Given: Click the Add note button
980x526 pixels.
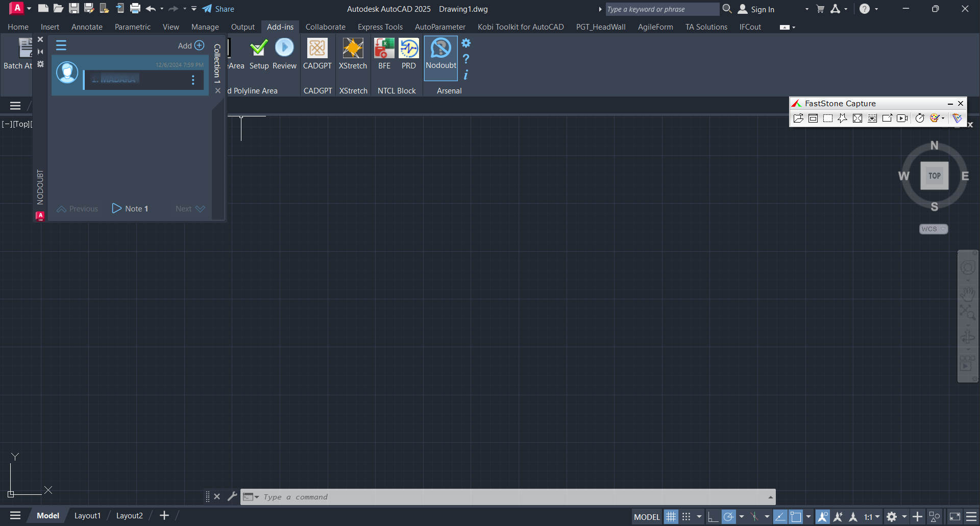Looking at the screenshot, I should [191, 45].
